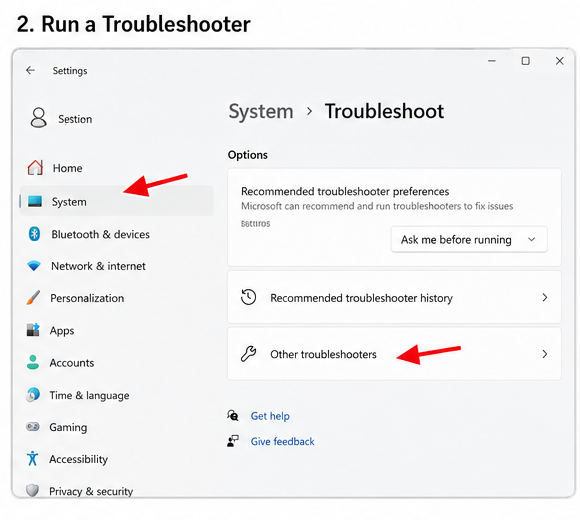Screen dimensions: 580x520
Task: Click the Sestion account name
Action: click(x=75, y=119)
